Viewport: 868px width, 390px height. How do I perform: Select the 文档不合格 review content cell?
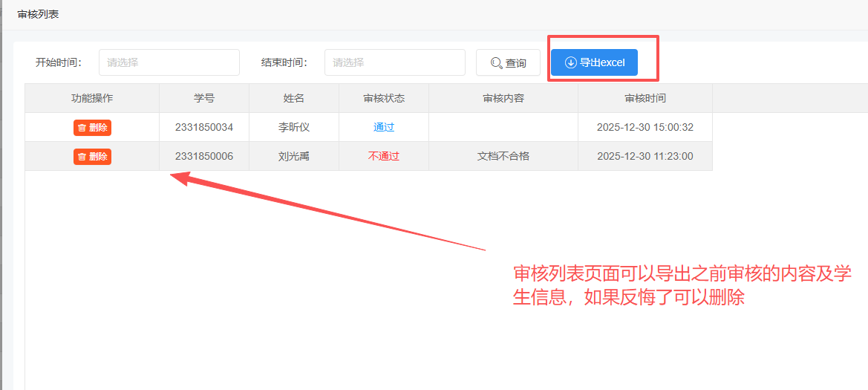coord(503,157)
